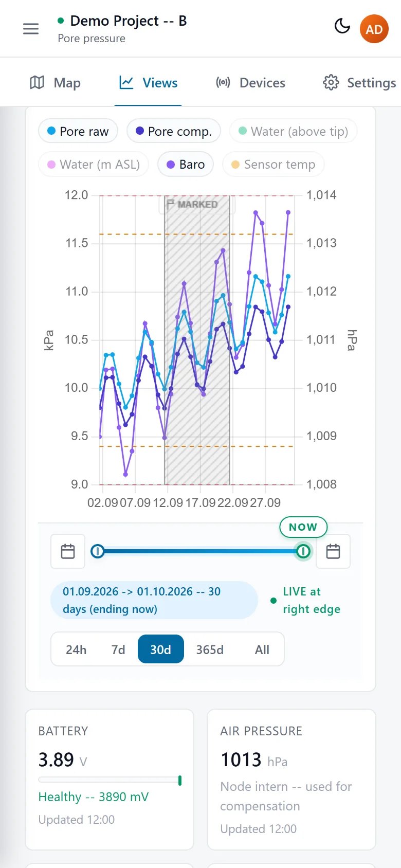This screenshot has width=401, height=868.
Task: Select the 7d time range
Action: click(118, 649)
